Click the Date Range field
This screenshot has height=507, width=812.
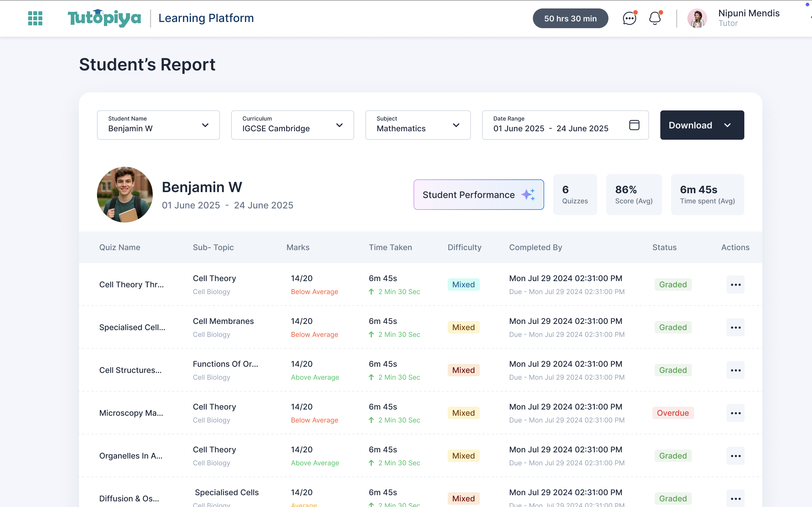click(550, 128)
